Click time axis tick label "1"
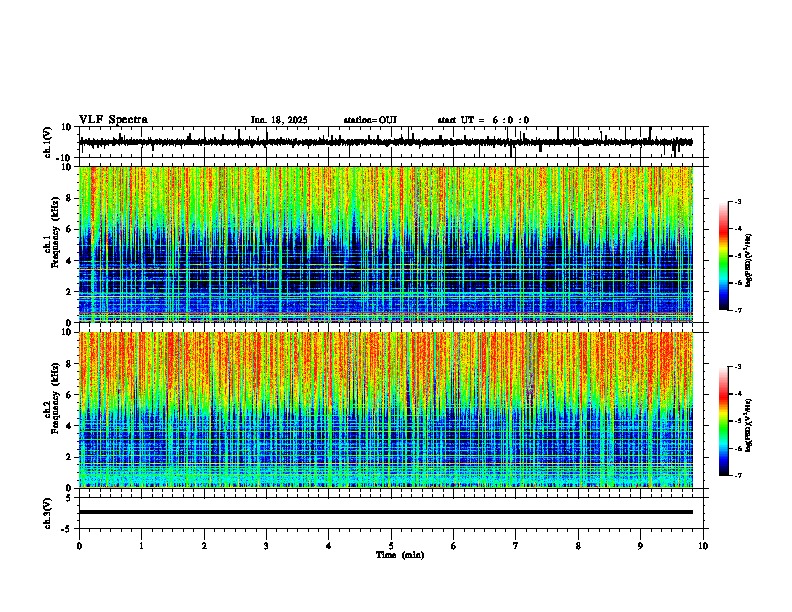Image resolution: width=792 pixels, height=612 pixels. [x=141, y=546]
